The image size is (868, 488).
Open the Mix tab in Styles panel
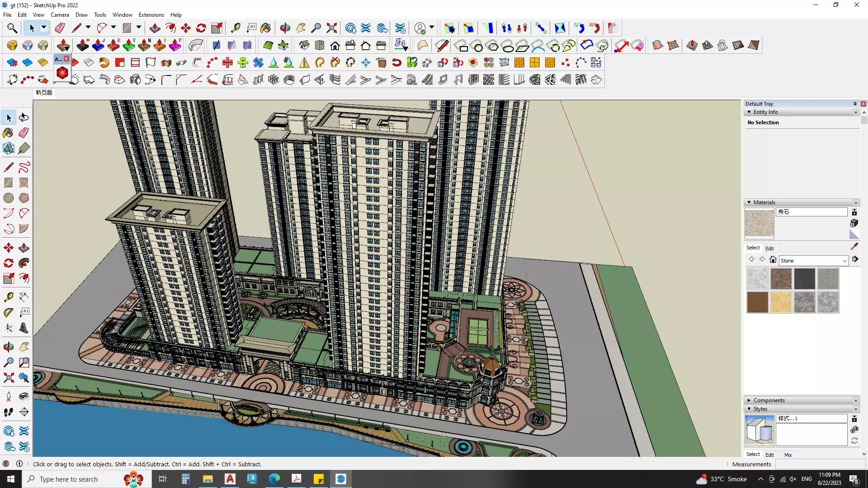point(788,455)
